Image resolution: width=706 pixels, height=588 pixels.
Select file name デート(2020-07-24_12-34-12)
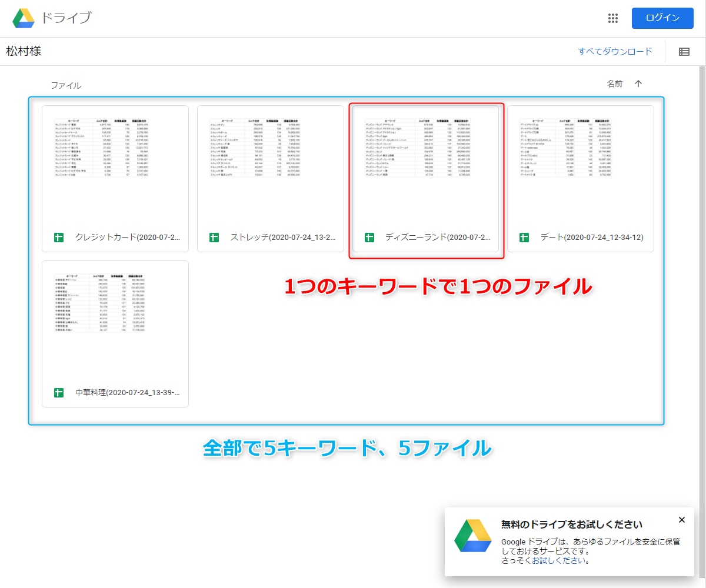[592, 238]
